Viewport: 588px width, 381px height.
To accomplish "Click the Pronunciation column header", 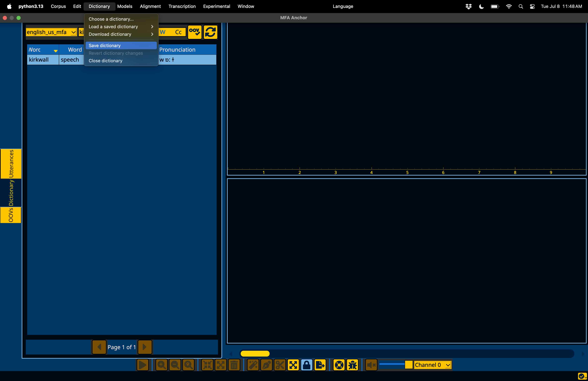I will click(x=187, y=50).
